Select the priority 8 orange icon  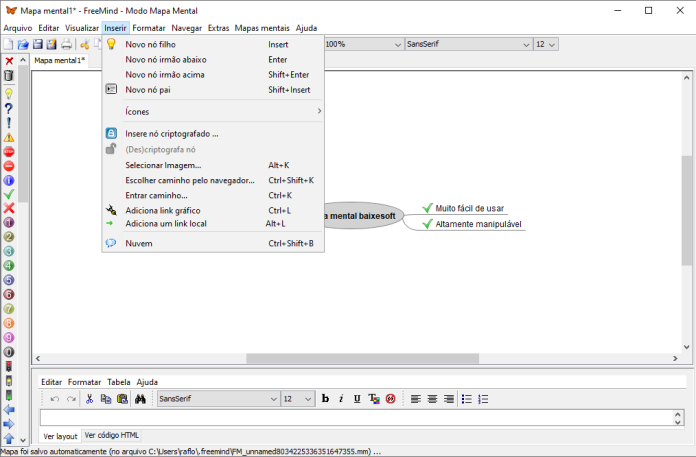click(x=9, y=323)
